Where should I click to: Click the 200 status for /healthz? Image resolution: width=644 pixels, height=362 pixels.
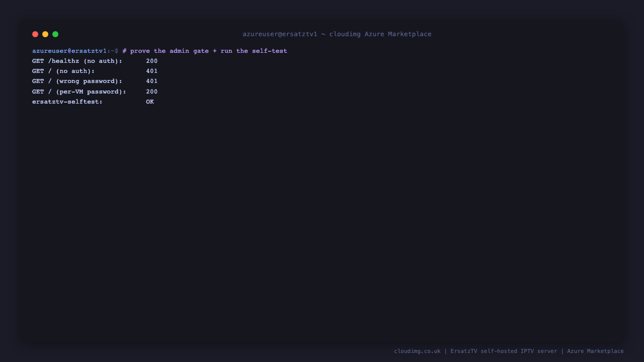[152, 61]
